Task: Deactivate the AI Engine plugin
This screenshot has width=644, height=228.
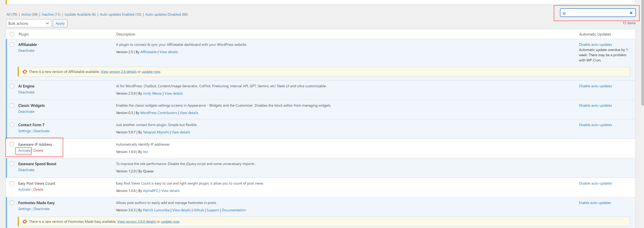Action: [x=26, y=92]
